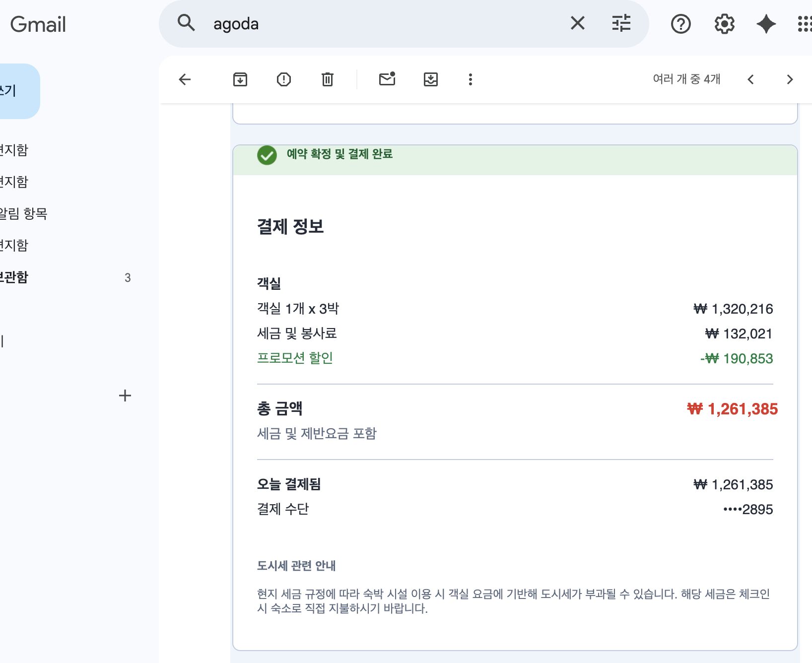Click 예약 확정 및 결제 완료 banner text
The height and width of the screenshot is (663, 812).
point(339,154)
